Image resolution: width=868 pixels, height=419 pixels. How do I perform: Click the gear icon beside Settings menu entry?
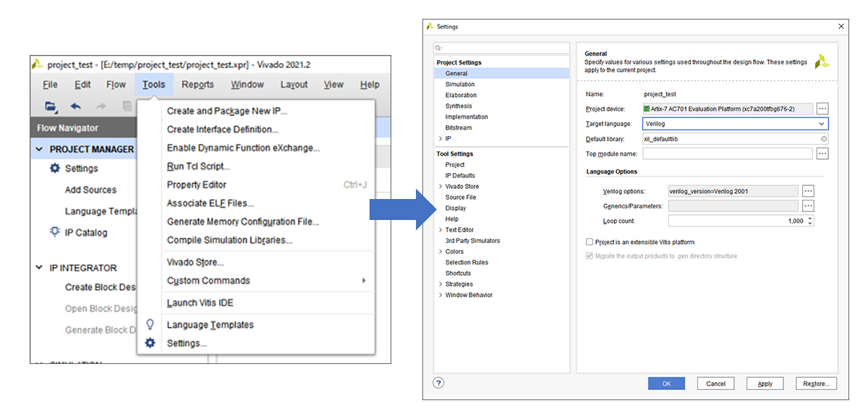pyautogui.click(x=150, y=343)
